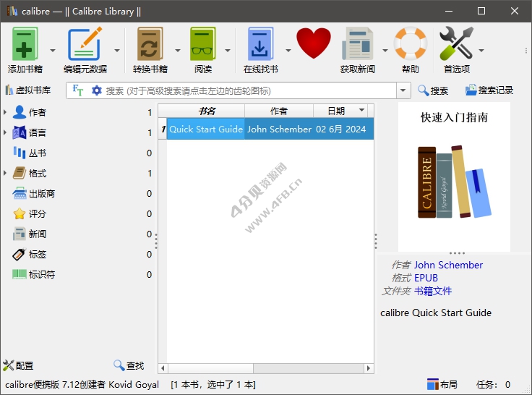Sort by 书名 column header
The height and width of the screenshot is (395, 532).
point(206,111)
